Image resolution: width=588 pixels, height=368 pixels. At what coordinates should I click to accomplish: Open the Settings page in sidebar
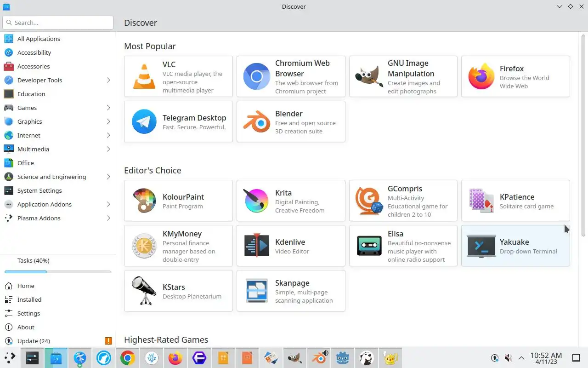tap(58, 313)
